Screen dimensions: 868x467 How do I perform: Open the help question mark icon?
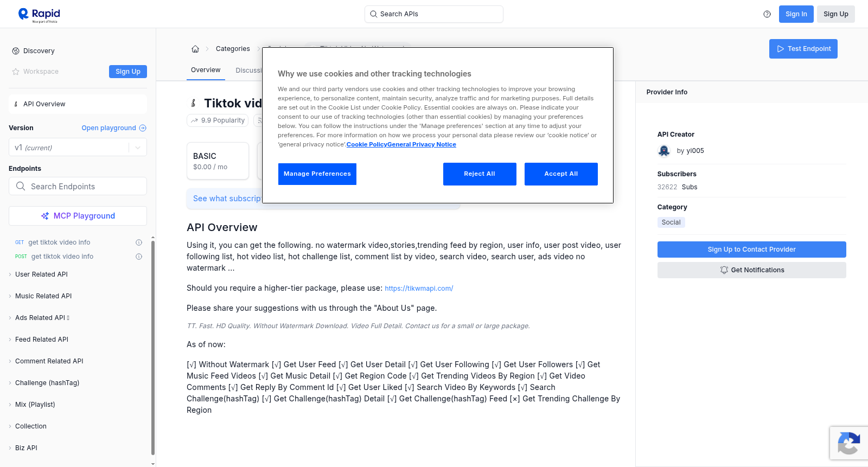[x=767, y=14]
